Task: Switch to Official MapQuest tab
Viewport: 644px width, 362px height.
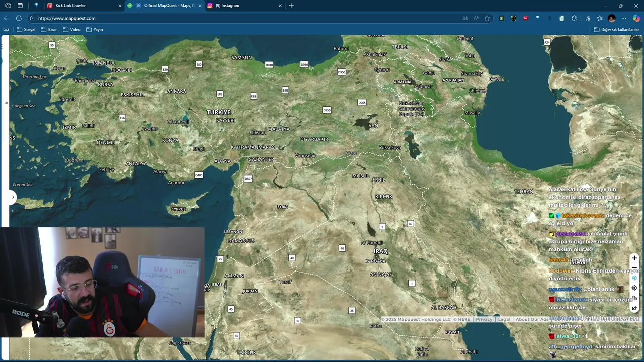Action: 164,5
